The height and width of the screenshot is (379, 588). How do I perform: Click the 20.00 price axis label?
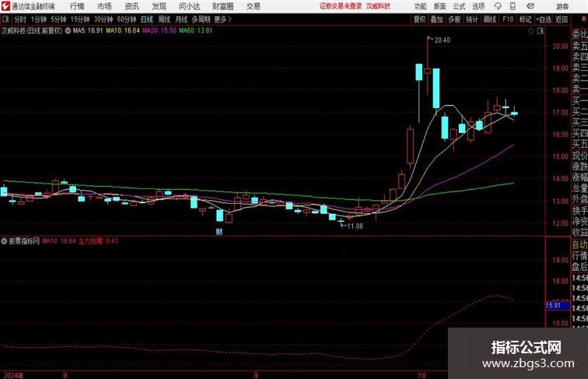(x=560, y=46)
